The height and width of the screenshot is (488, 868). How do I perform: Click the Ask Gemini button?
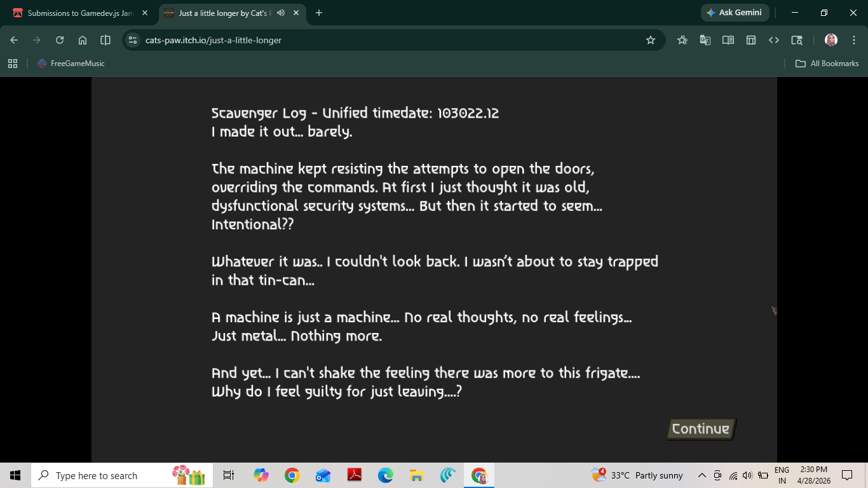735,13
